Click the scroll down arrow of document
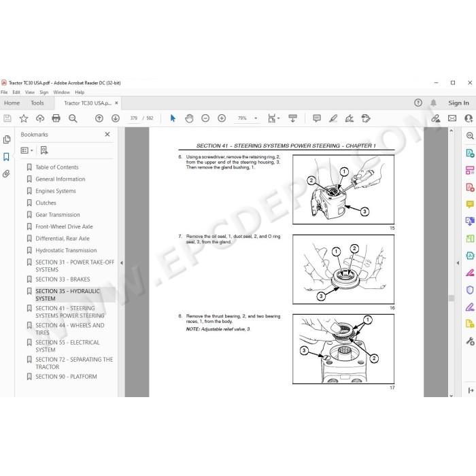 point(451,395)
